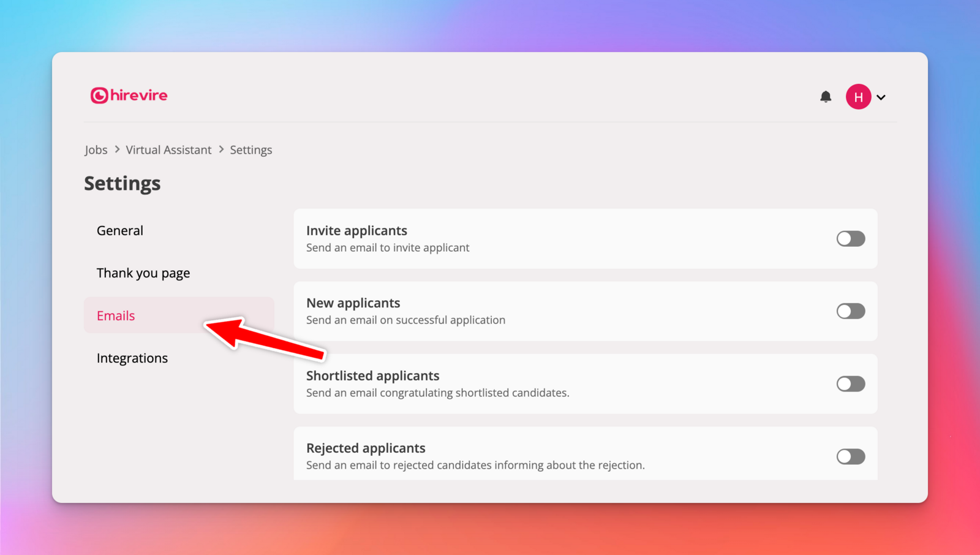This screenshot has height=555, width=980.
Task: Go to the Integrations section
Action: pyautogui.click(x=132, y=358)
